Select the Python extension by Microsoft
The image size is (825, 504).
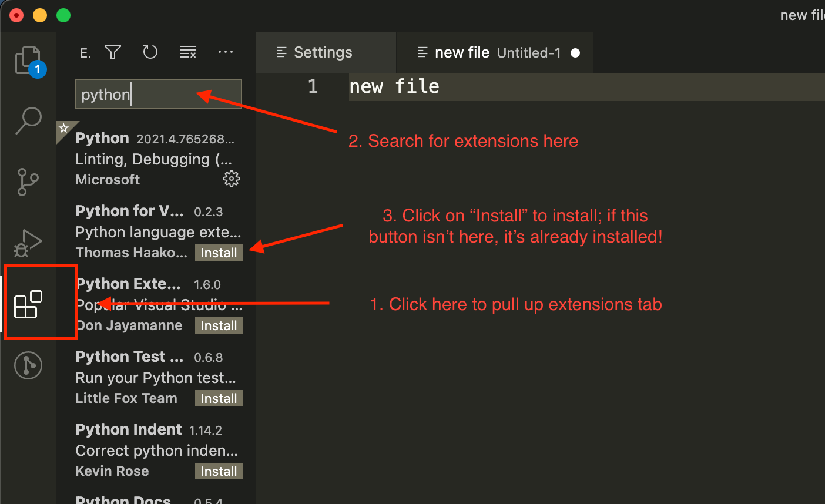pos(157,159)
